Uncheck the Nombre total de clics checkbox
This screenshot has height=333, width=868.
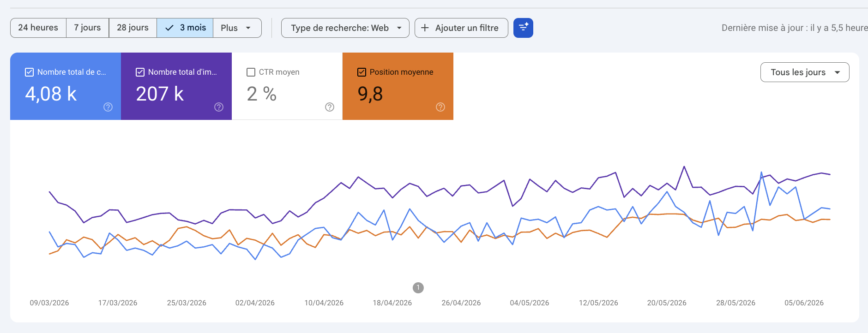tap(29, 72)
